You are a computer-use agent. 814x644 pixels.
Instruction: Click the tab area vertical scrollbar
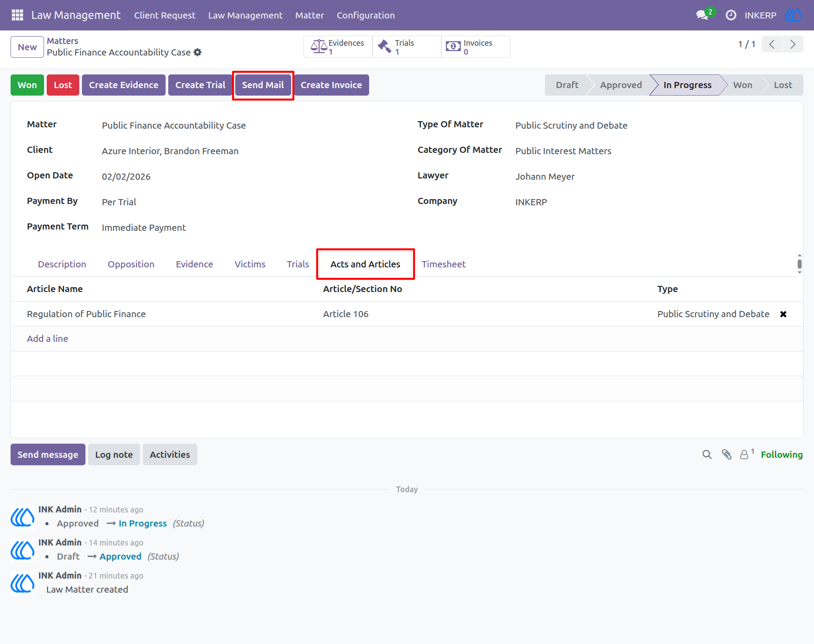(x=799, y=264)
